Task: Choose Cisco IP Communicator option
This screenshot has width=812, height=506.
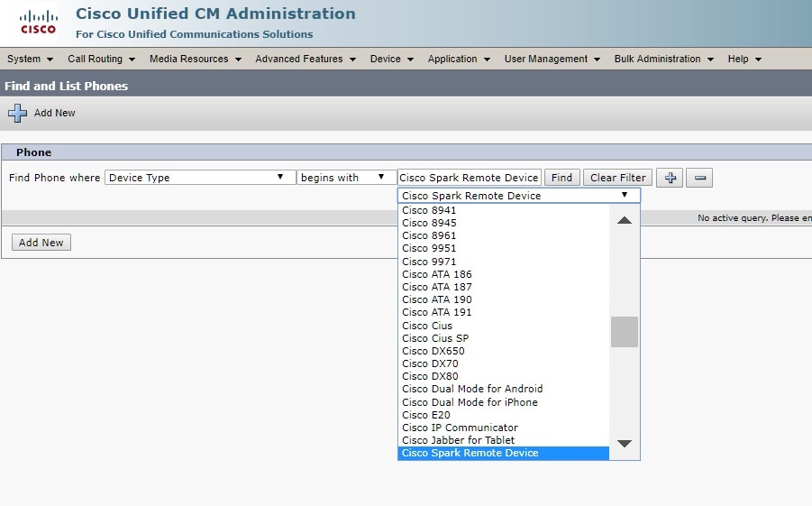Action: [504, 428]
